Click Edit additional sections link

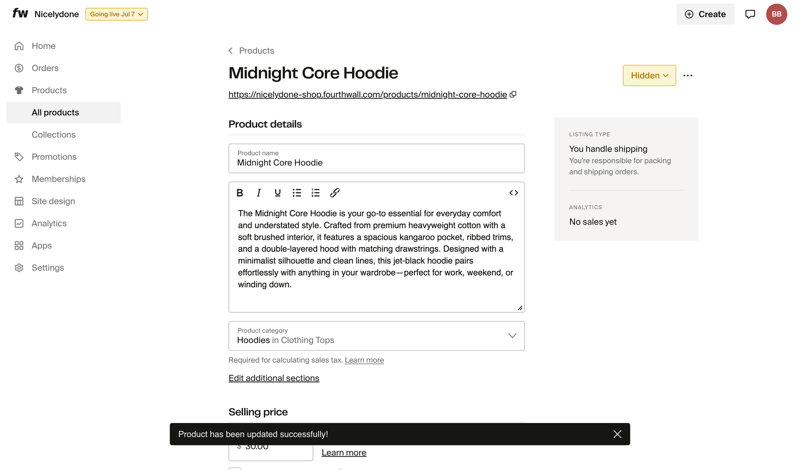coord(274,379)
